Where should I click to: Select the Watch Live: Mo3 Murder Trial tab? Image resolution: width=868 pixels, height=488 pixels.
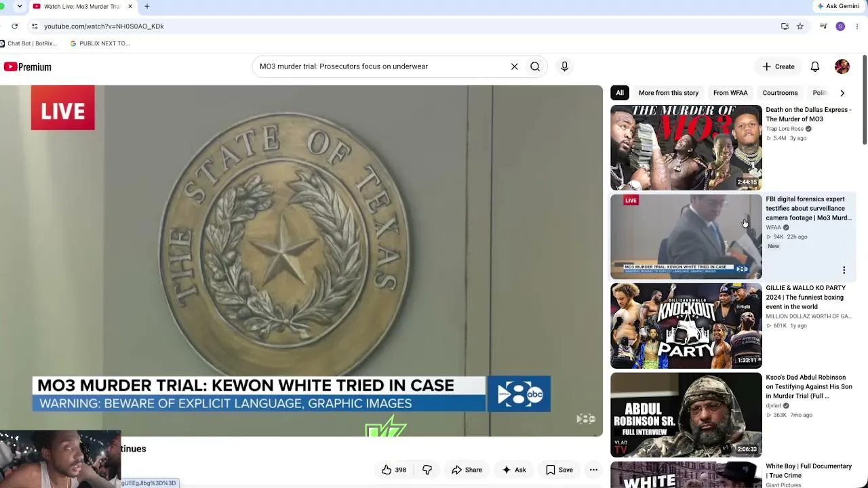pos(82,6)
